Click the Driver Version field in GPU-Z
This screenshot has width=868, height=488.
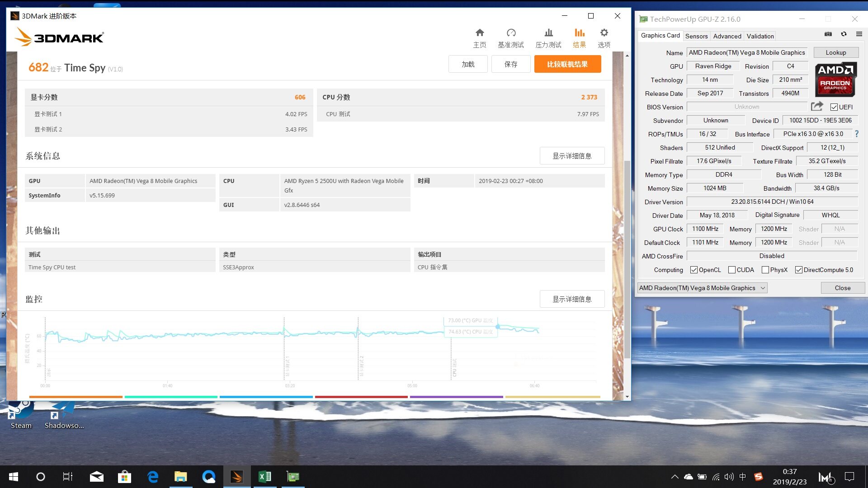click(x=772, y=202)
